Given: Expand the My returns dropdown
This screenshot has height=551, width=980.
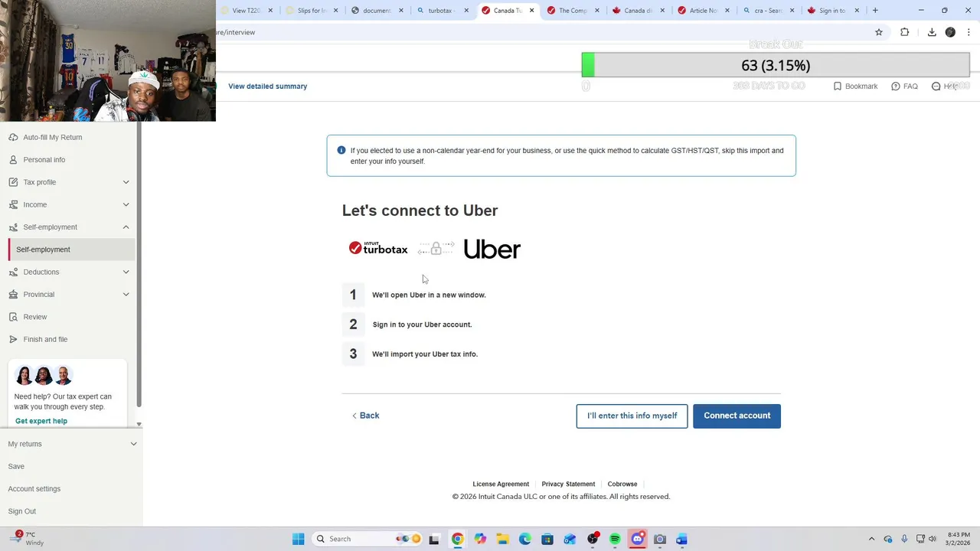Looking at the screenshot, I should (x=133, y=444).
